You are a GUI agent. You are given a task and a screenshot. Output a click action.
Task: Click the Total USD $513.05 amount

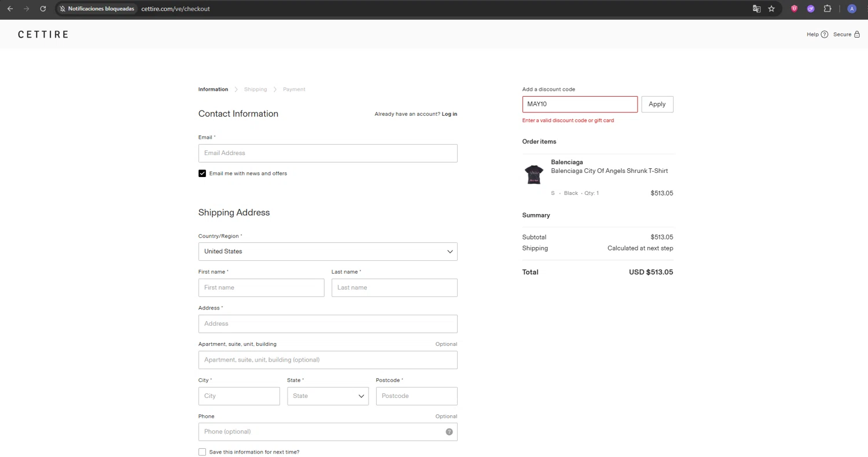pyautogui.click(x=651, y=272)
